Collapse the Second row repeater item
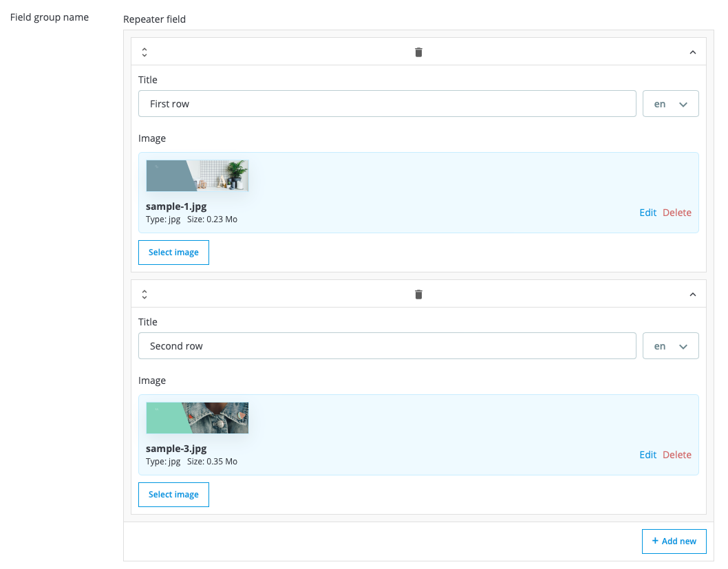728x569 pixels. pos(693,294)
